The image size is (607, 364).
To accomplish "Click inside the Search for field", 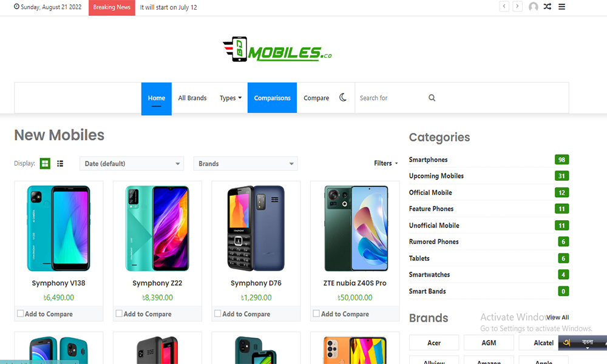I will point(391,98).
